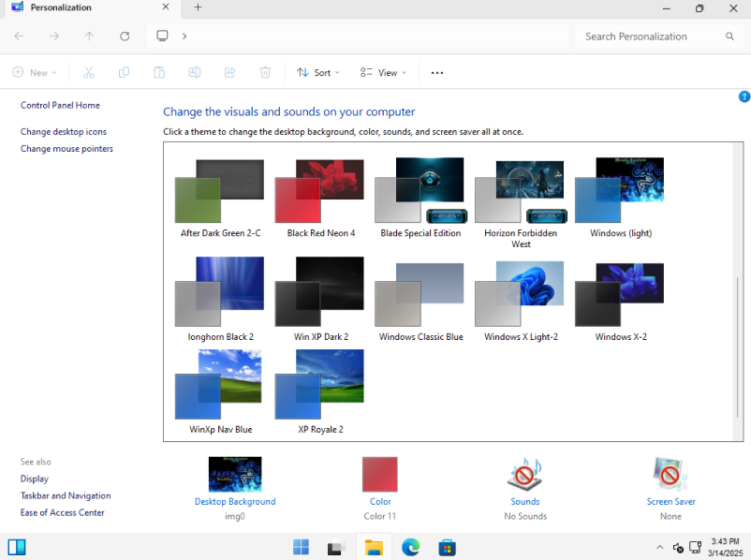Screen dimensions: 751x560
Task: Click the network tray icon
Action: 695,547
